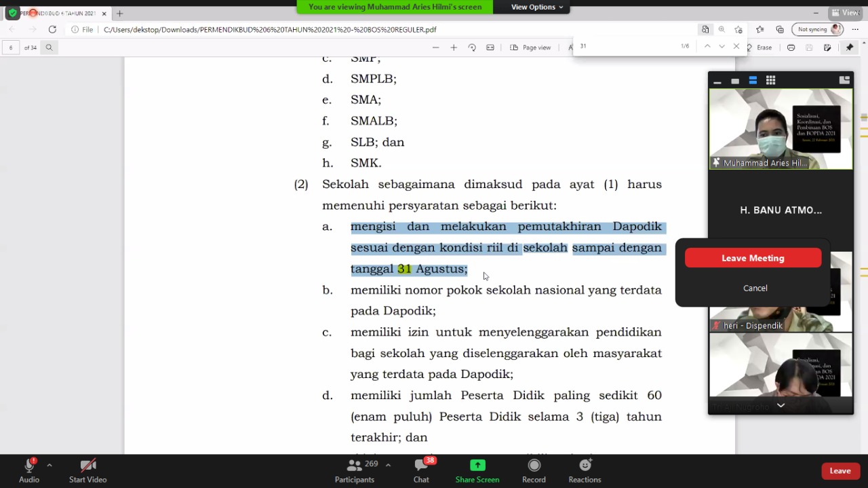Switch video panel to strip view
The height and width of the screenshot is (488, 868).
[x=753, y=81]
